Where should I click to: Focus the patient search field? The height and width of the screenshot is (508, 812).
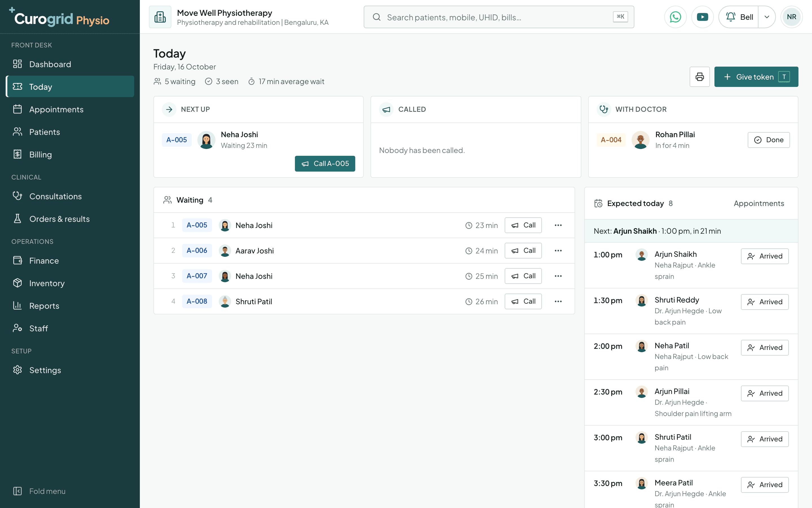pos(498,17)
